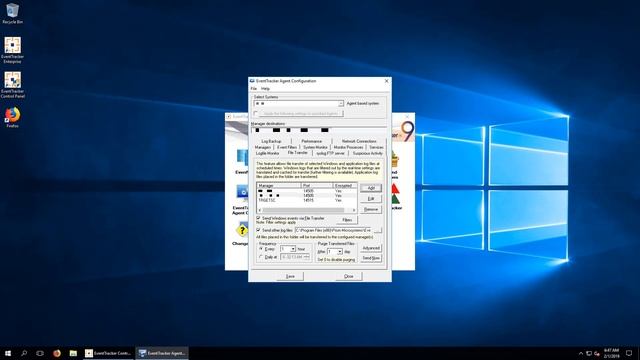
Task: Toggle the apply settings to specified agents checkbox
Action: [256, 113]
